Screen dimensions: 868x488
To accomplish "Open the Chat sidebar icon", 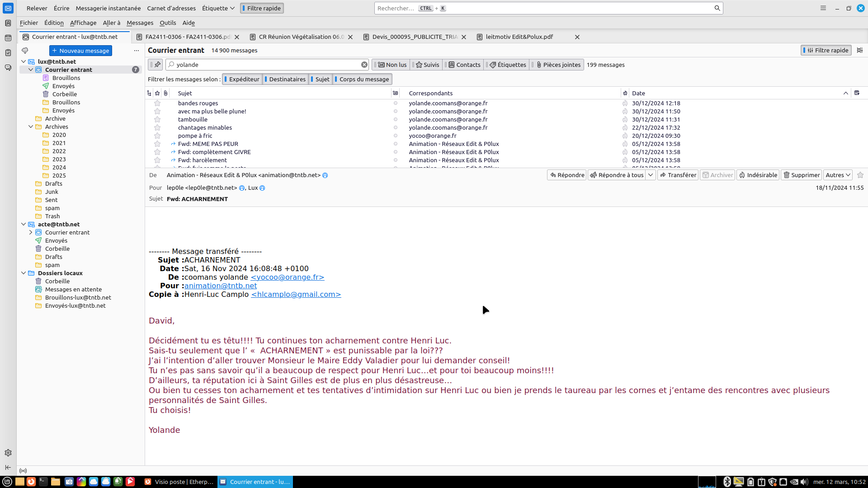I will 8,68.
